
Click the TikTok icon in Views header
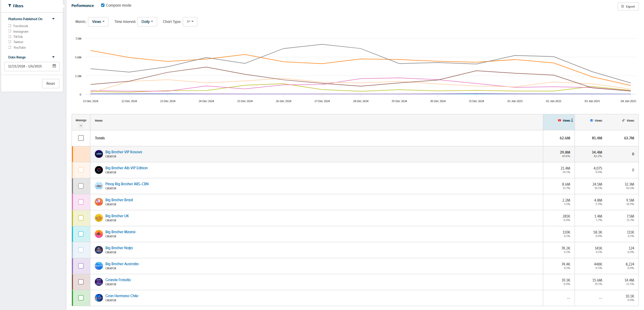pos(623,120)
